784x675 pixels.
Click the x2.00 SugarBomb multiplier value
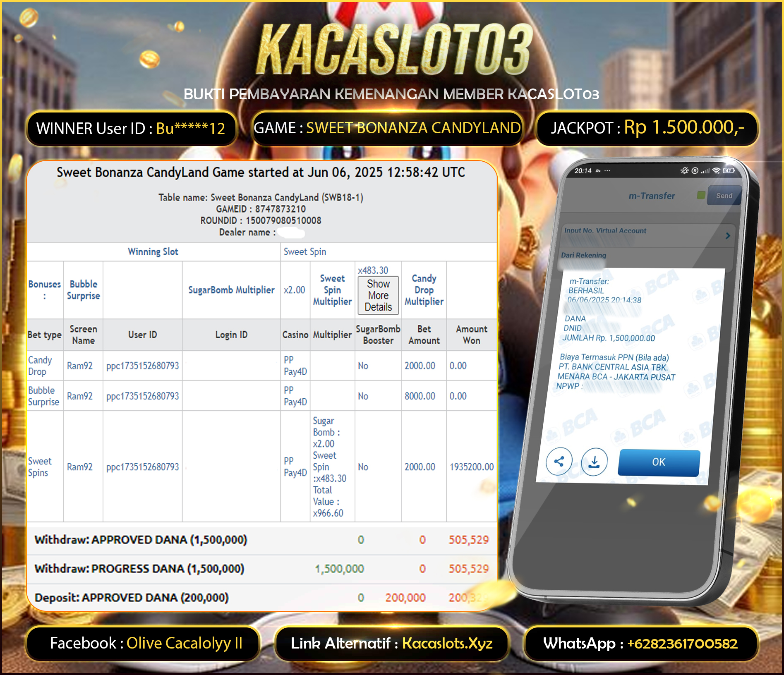point(295,290)
